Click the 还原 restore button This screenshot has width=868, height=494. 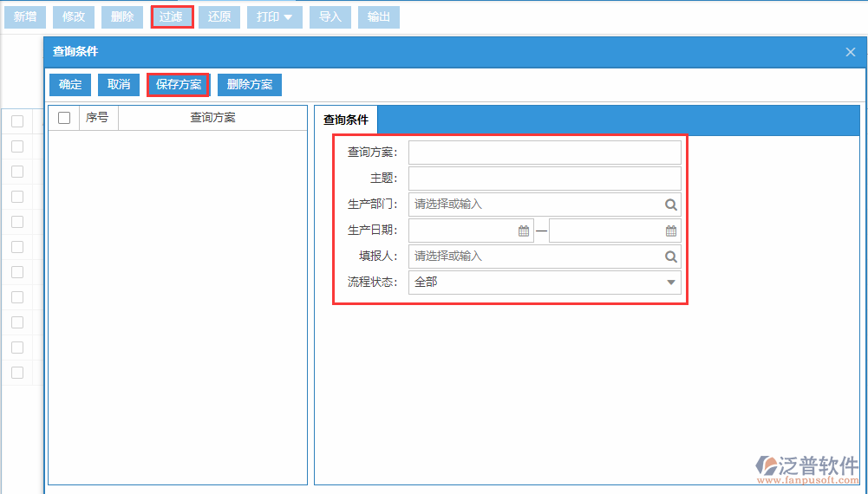[x=219, y=17]
